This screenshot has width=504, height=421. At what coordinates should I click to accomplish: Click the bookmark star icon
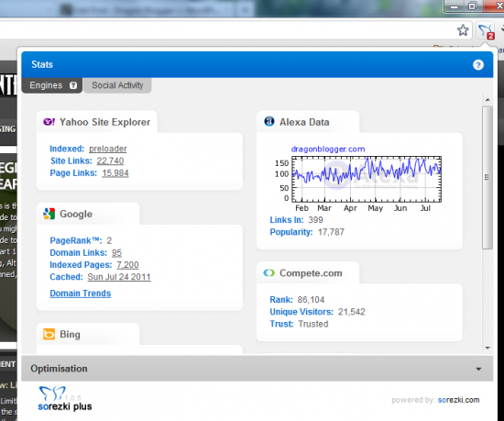click(463, 30)
